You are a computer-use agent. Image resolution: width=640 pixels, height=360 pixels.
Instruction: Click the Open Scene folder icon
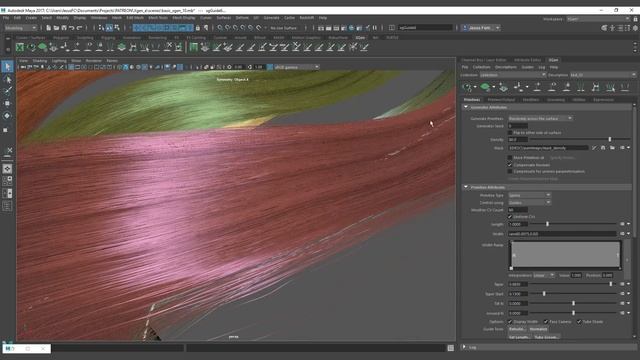[56, 28]
